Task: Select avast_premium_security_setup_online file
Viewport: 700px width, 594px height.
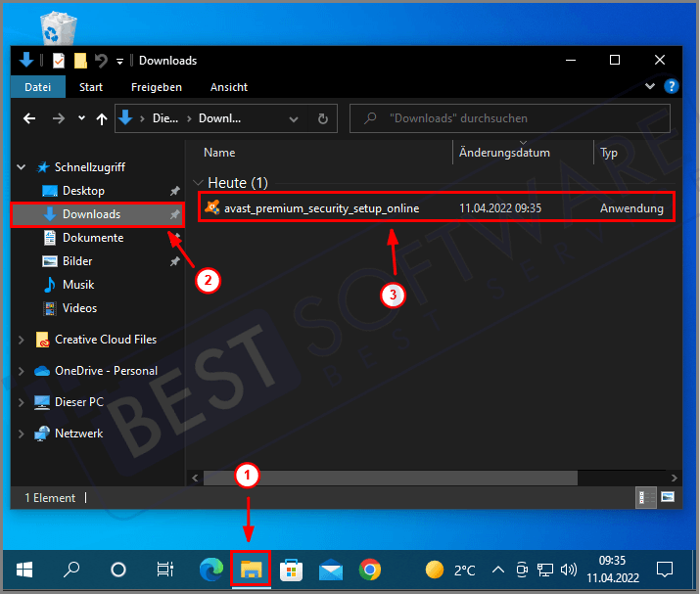Action: point(321,208)
